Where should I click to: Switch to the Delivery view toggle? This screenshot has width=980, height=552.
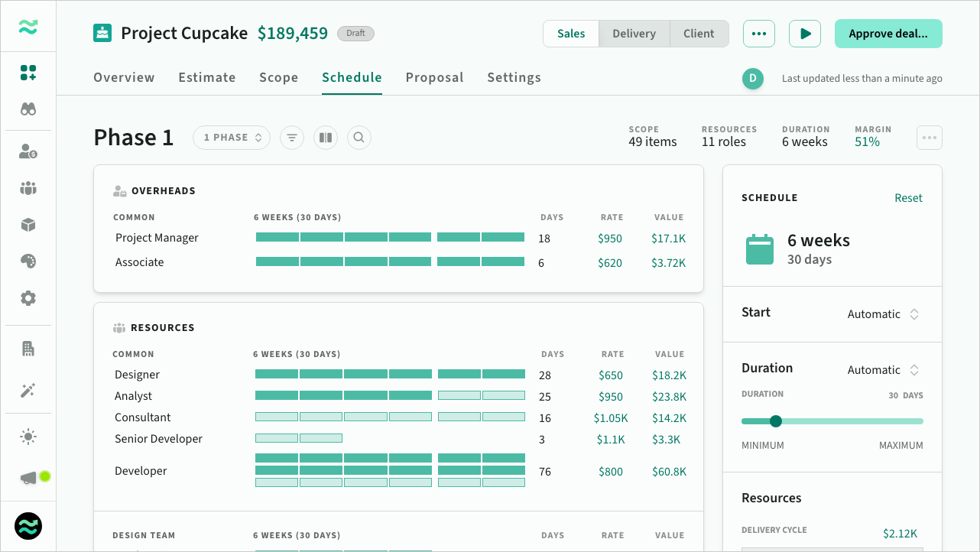[634, 34]
